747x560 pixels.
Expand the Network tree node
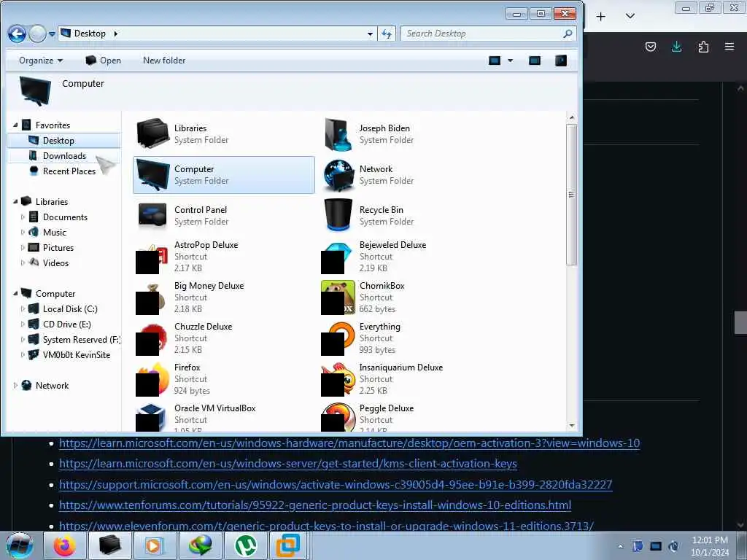pos(15,386)
